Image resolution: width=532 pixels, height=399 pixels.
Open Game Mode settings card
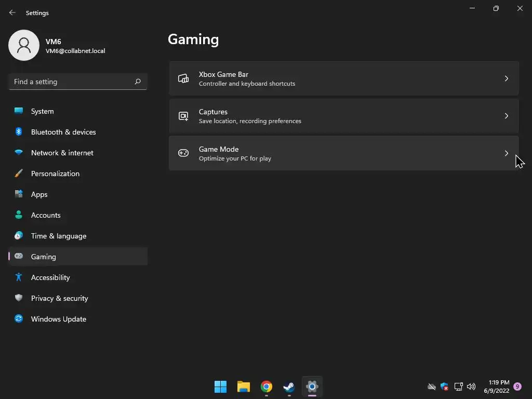344,153
